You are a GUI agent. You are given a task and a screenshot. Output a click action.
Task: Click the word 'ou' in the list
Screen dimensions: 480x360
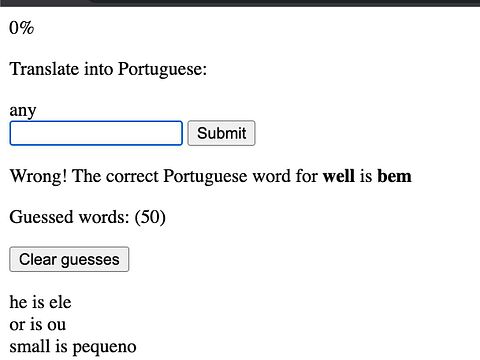57,325
